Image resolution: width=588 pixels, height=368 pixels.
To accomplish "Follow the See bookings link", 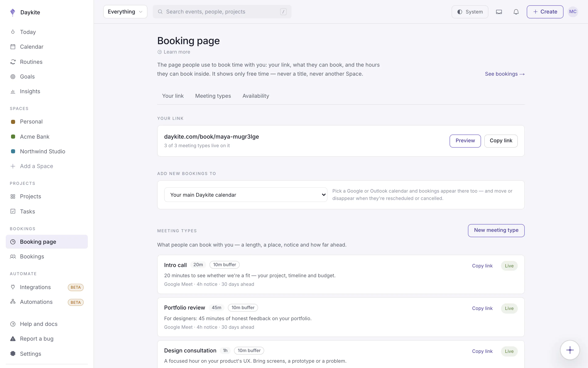I will (505, 74).
